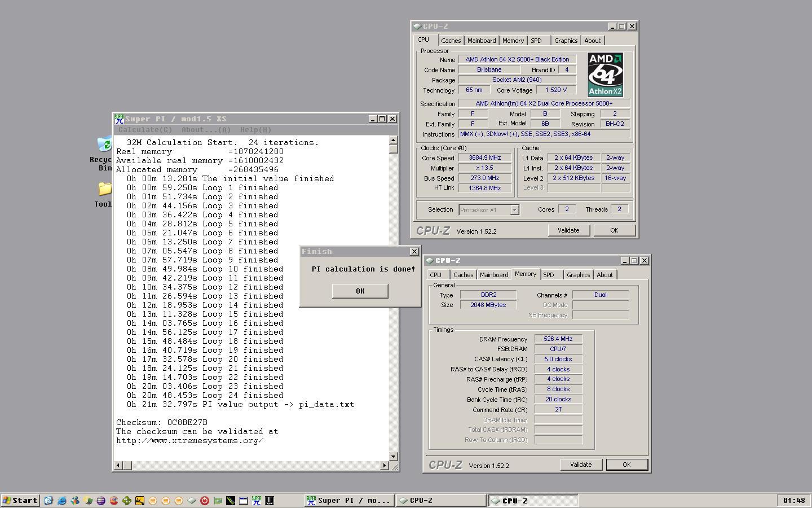Screen dimensions: 812x508
Task: Open About tab in lower CPU-Z window
Action: (x=604, y=275)
